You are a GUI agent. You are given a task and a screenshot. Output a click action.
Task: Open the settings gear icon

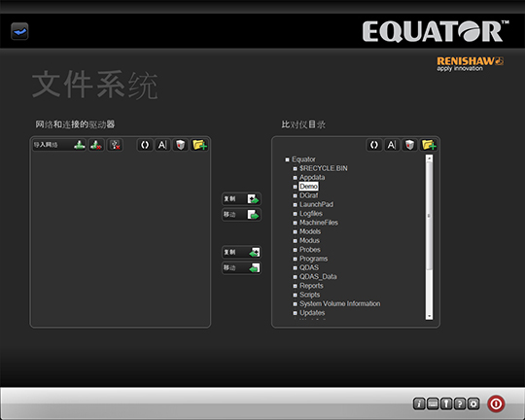473,403
